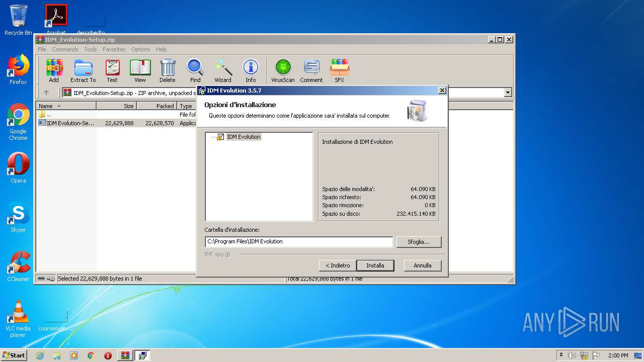Click the Installa button
The height and width of the screenshot is (362, 644).
coord(375,265)
